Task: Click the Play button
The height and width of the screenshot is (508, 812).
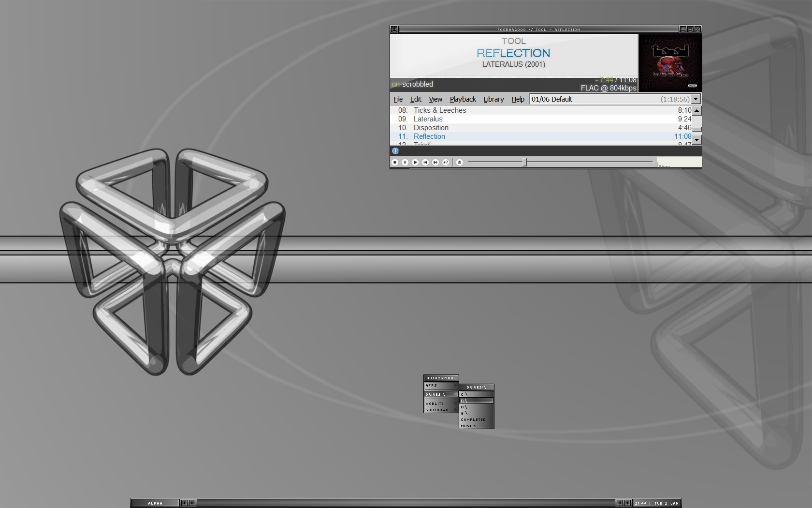Action: (415, 163)
